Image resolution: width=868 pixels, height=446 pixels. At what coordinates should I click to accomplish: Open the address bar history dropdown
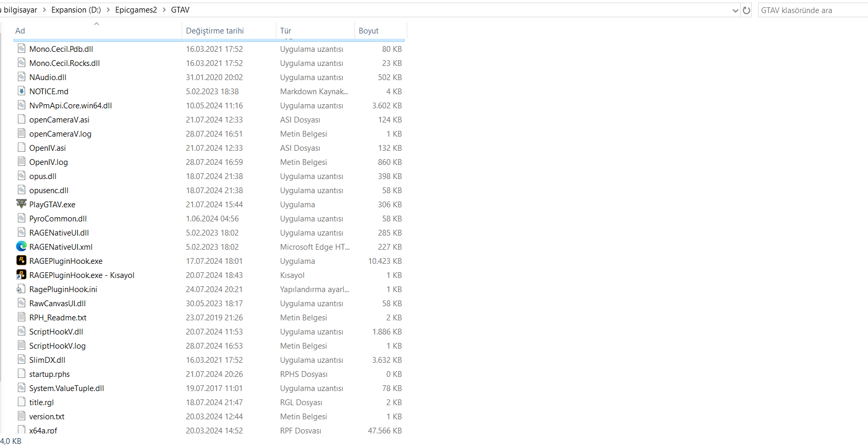(x=736, y=10)
